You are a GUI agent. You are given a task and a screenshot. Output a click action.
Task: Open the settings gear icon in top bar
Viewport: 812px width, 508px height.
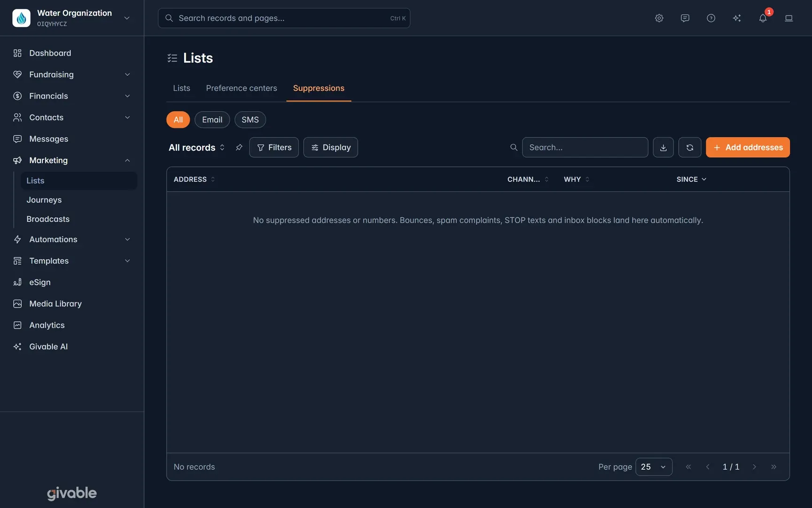coord(659,18)
